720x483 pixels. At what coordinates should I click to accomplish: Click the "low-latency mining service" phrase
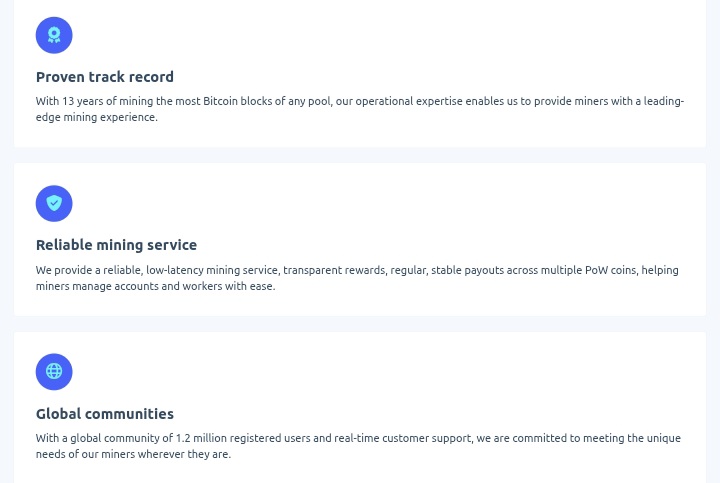(x=212, y=270)
